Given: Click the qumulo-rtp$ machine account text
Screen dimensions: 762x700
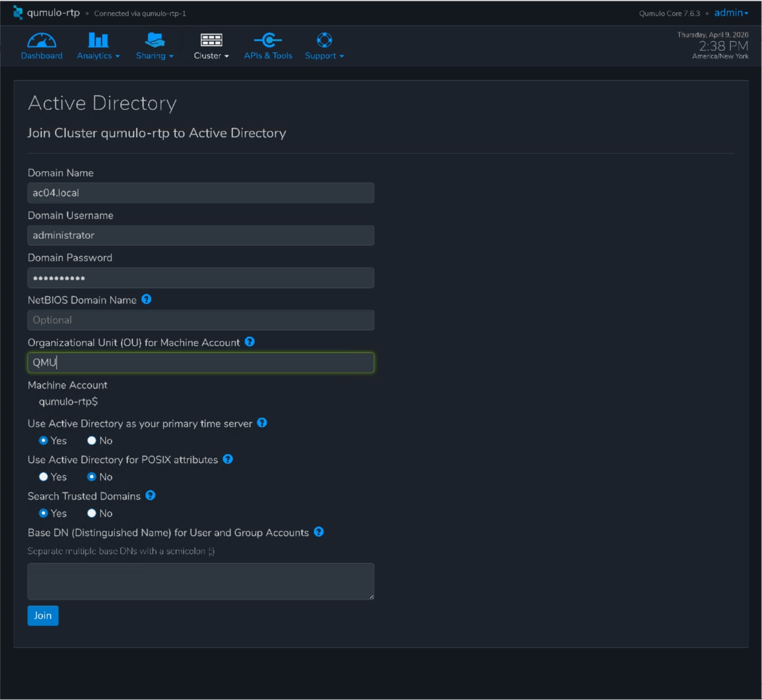Looking at the screenshot, I should [x=68, y=402].
